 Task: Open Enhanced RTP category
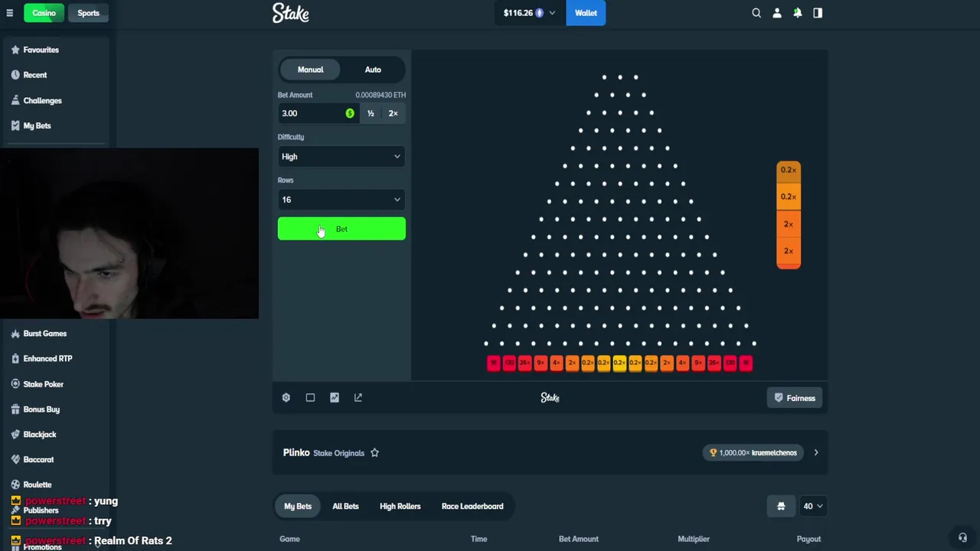coord(47,358)
